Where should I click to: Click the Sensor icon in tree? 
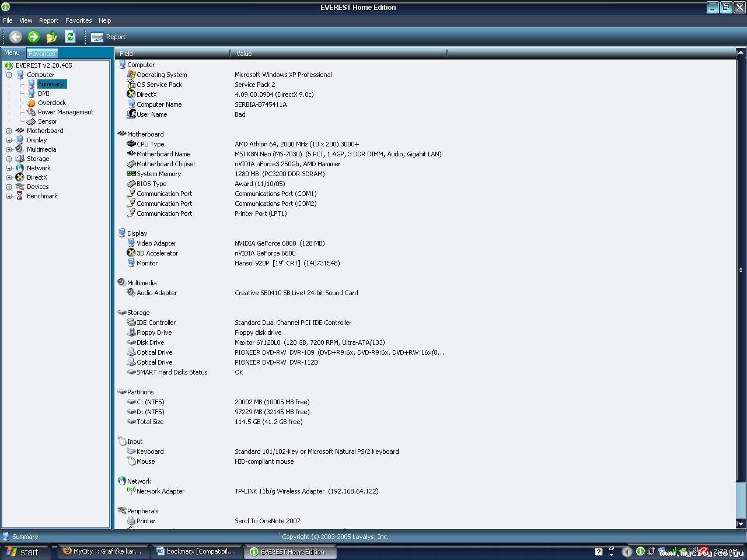pyautogui.click(x=32, y=121)
